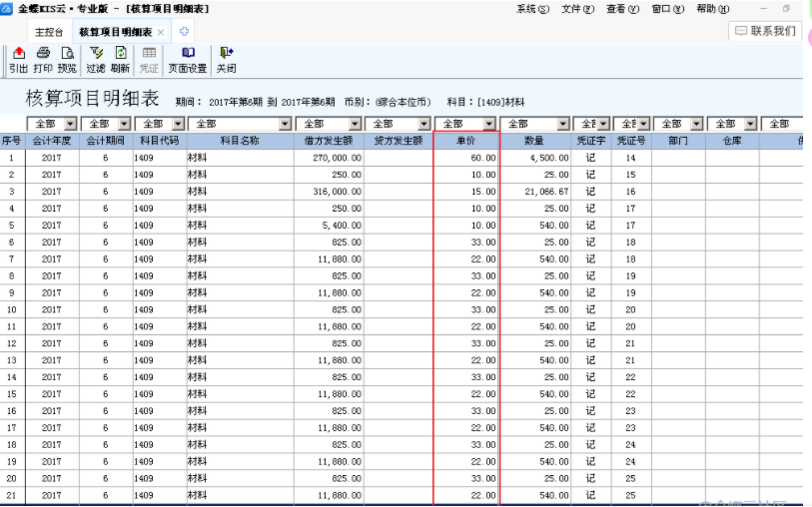Close the 核算项目明细表 tab
The height and width of the screenshot is (507, 812).
pyautogui.click(x=161, y=32)
